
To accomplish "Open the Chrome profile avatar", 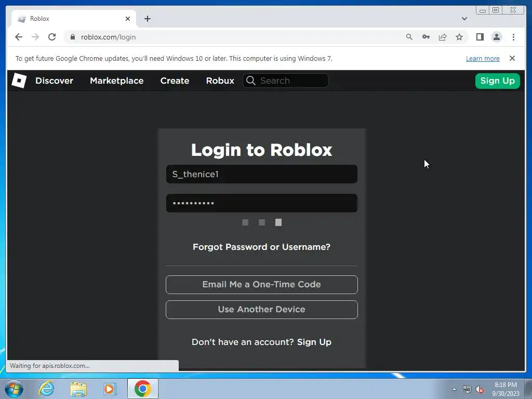I will click(x=496, y=37).
